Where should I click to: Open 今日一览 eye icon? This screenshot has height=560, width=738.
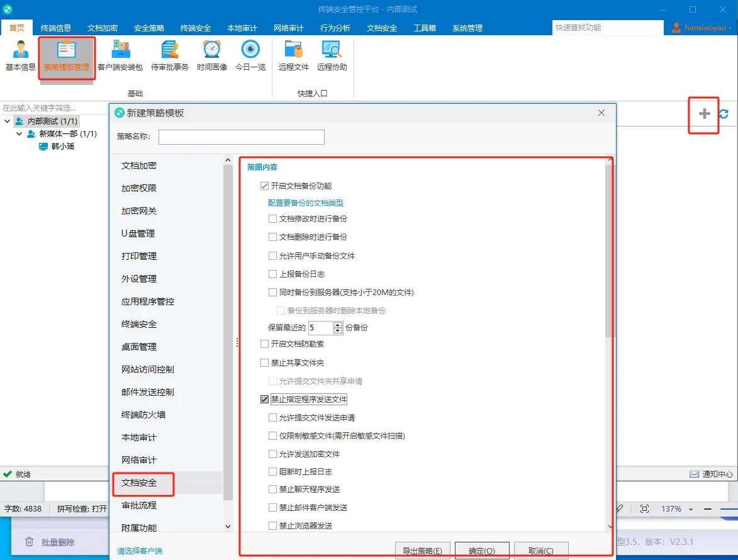click(x=250, y=56)
